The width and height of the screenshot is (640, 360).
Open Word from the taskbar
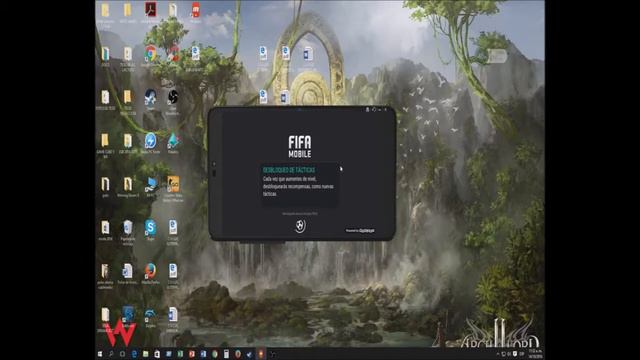pos(203,354)
